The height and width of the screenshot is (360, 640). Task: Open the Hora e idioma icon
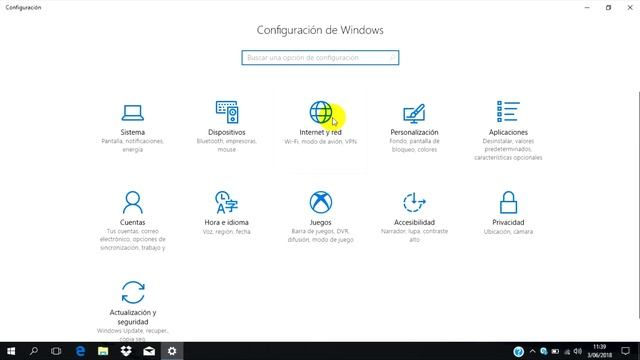[227, 202]
